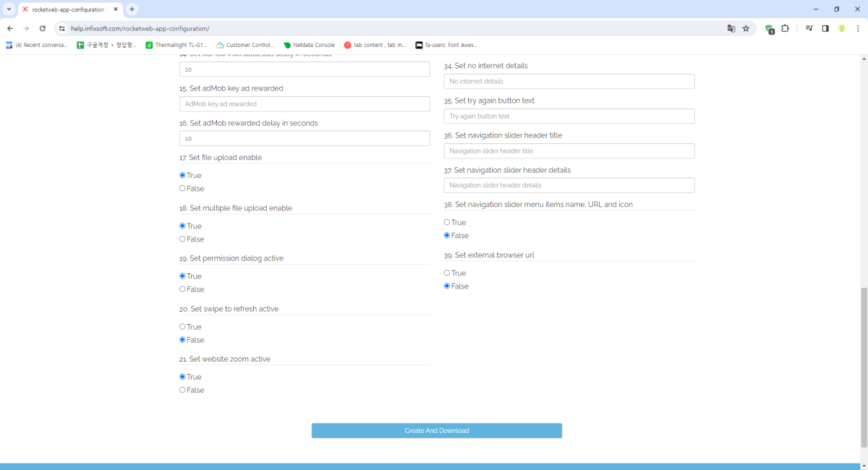Close the rocketweb-app-configuration tab
Image resolution: width=868 pixels, height=470 pixels.
(116, 9)
